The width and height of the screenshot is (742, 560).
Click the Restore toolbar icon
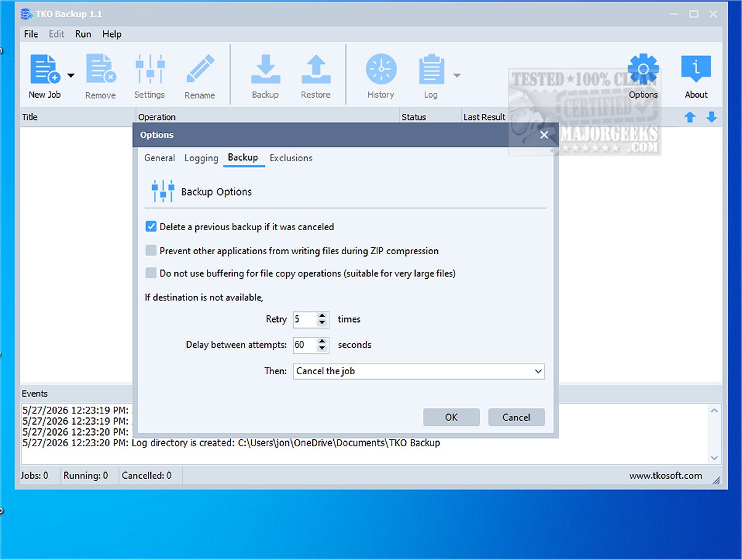tap(316, 69)
